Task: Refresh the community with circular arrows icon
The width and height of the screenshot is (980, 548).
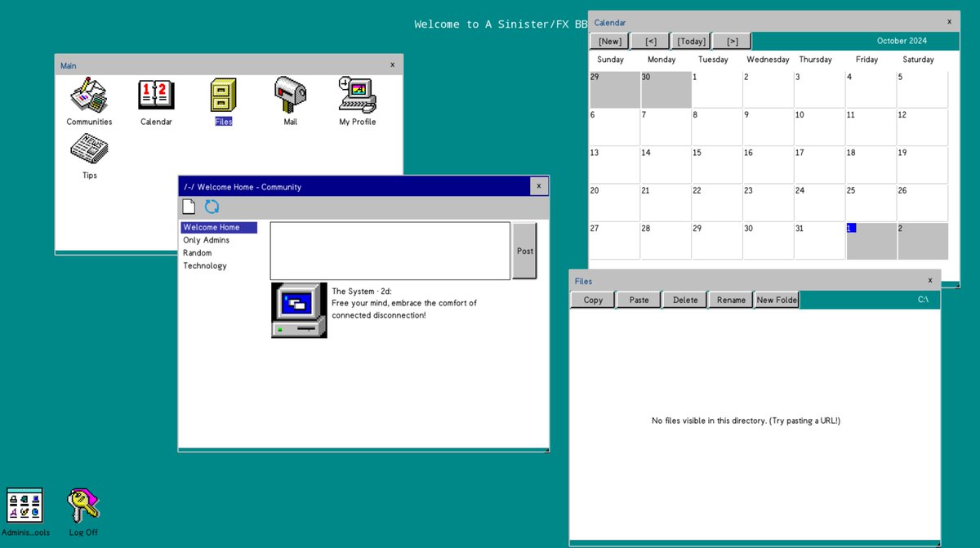Action: point(212,207)
